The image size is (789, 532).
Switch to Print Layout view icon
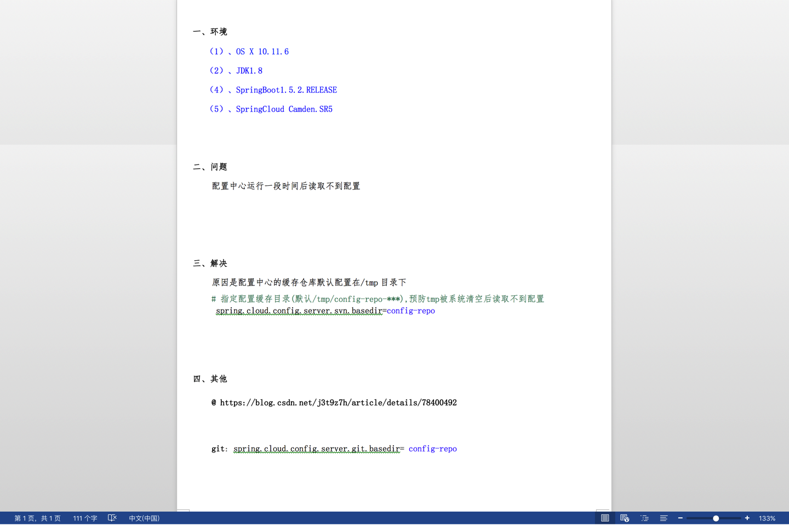click(605, 518)
